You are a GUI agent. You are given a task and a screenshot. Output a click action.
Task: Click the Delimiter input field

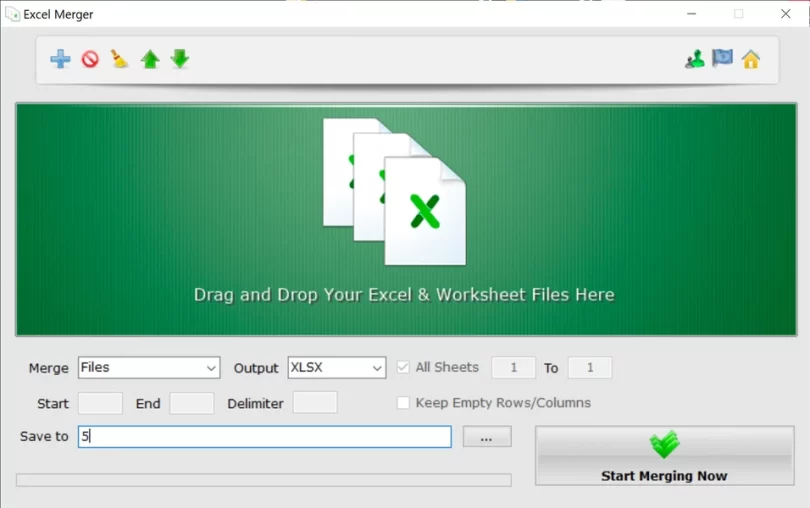click(315, 403)
